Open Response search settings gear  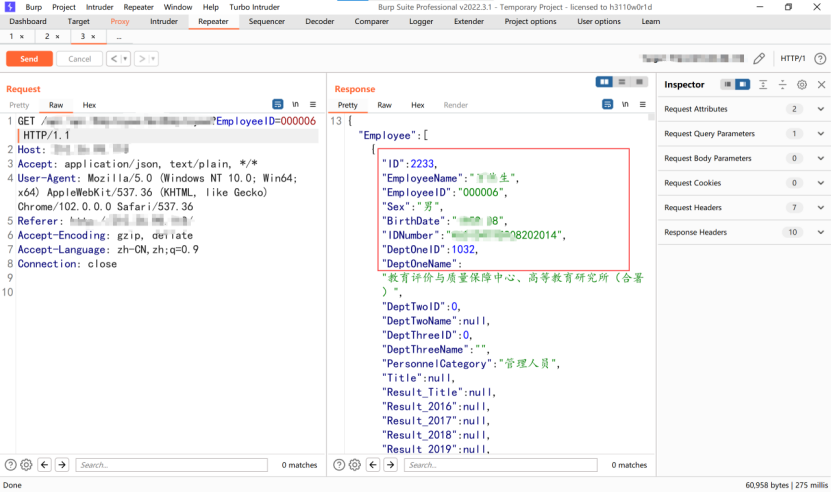click(355, 465)
